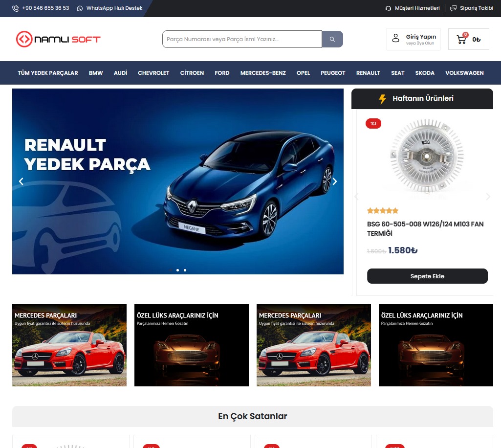This screenshot has height=448, width=501.
Task: Click the Namlı Soft logo
Action: pyautogui.click(x=58, y=39)
